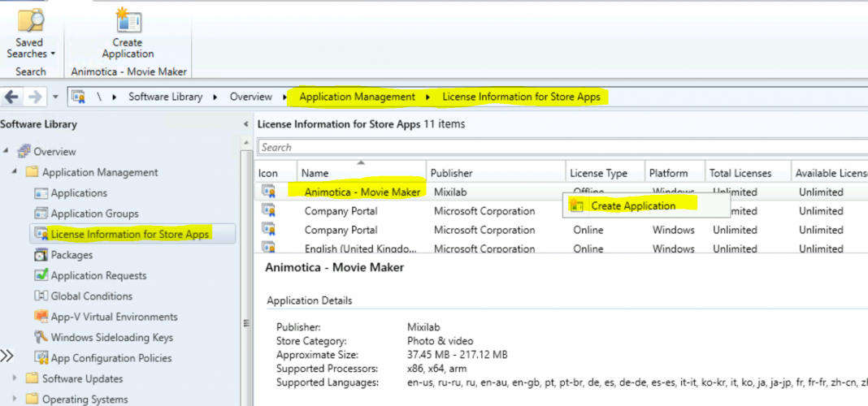Image resolution: width=868 pixels, height=406 pixels.
Task: Expand Operating Systems tree node
Action: pyautogui.click(x=15, y=400)
